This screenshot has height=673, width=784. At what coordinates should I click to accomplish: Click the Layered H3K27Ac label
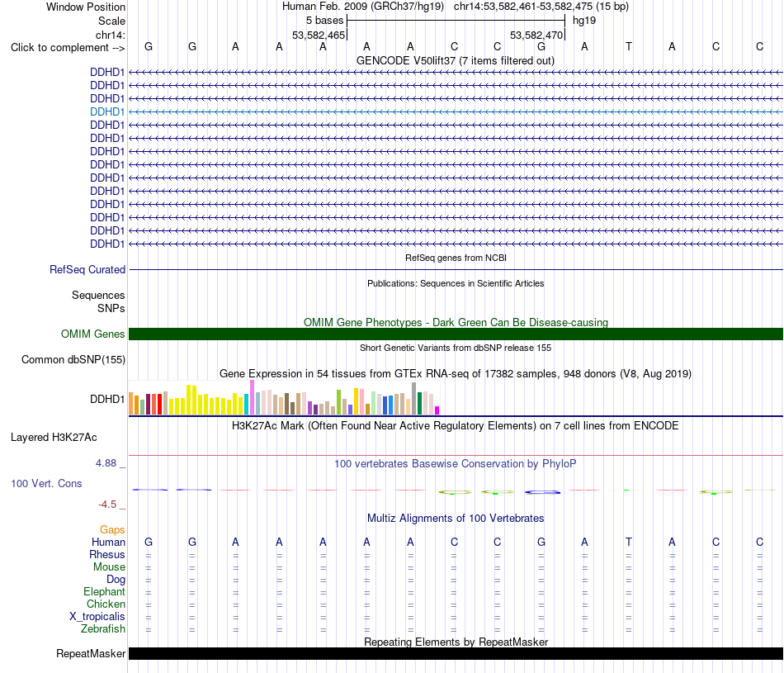coord(54,438)
